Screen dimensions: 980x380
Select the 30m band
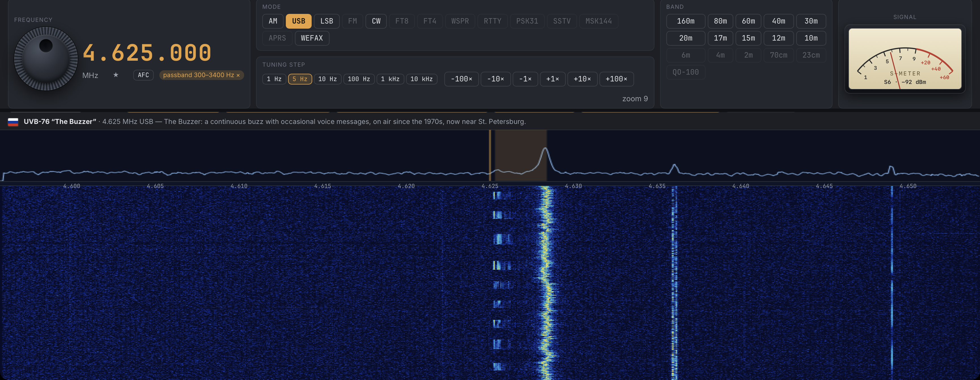click(x=811, y=21)
